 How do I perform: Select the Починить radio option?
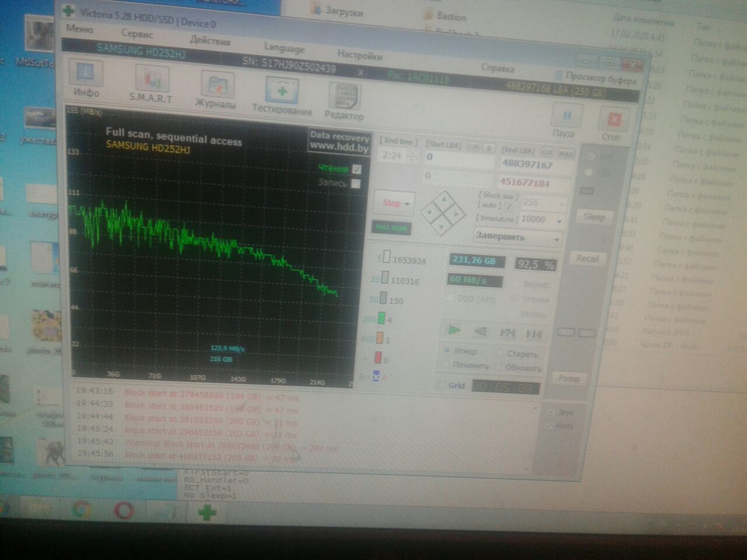coord(446,364)
